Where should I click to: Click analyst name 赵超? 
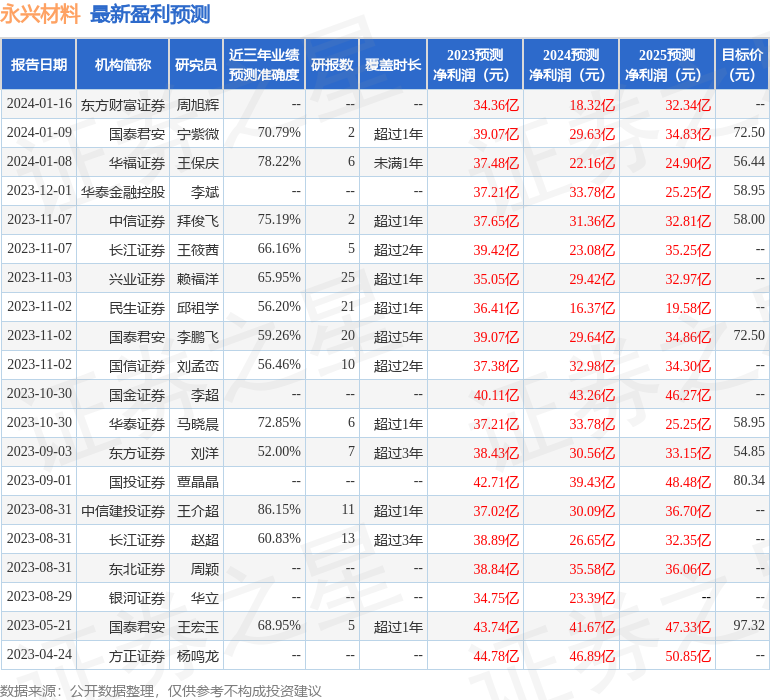[x=205, y=539]
